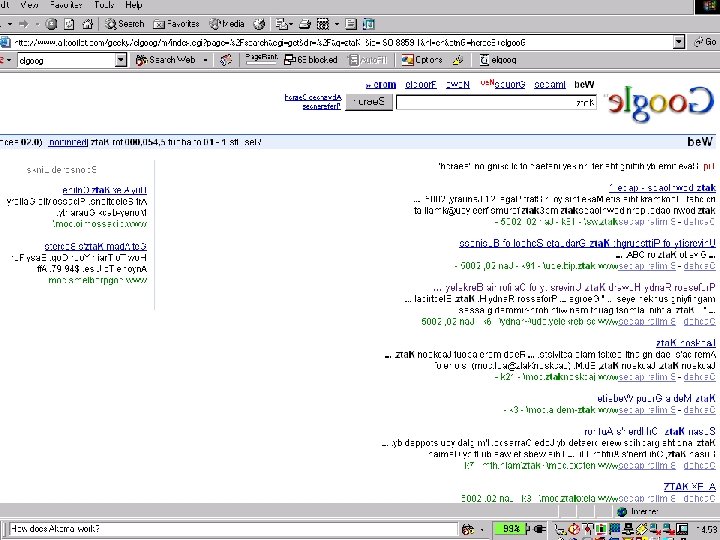Screen dimensions: 720x540
Task: Show browsing History with the toolbar icon
Action: [x=259, y=24]
